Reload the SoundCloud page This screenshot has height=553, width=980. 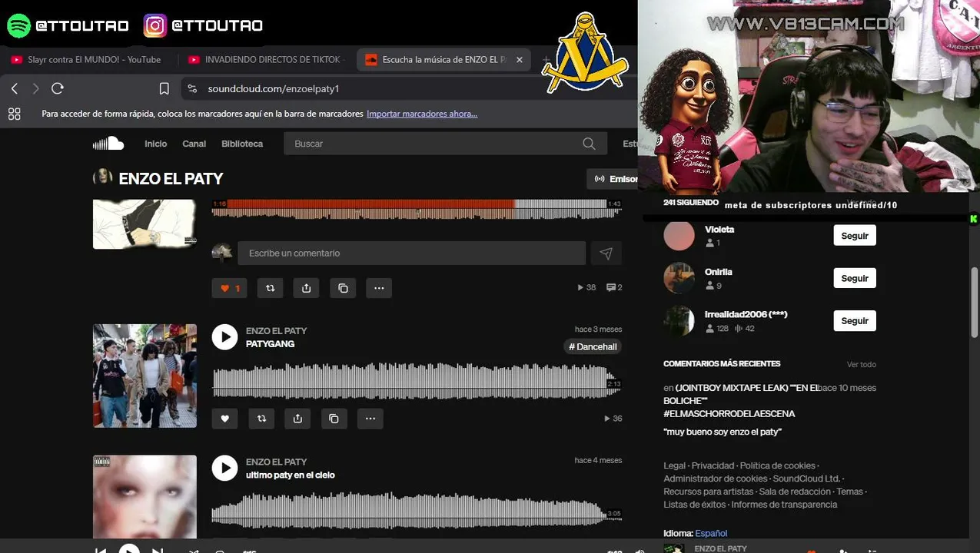(57, 88)
